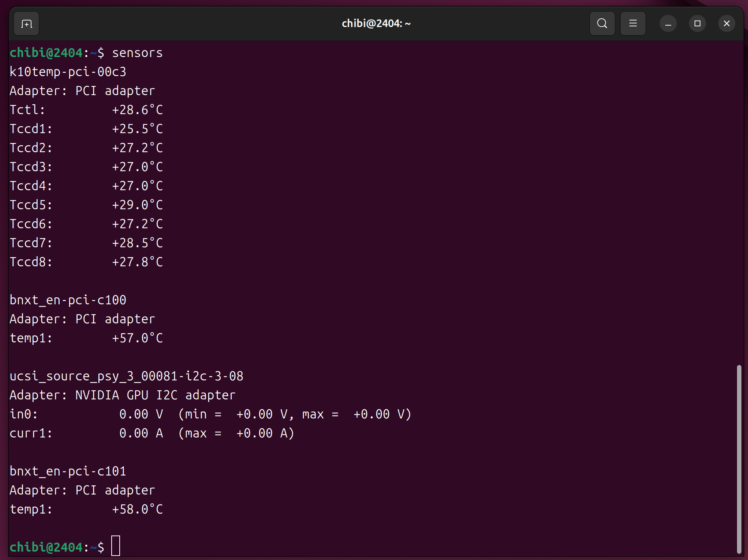Click the Tctl +28.6°C reading
The image size is (748, 560).
point(137,110)
